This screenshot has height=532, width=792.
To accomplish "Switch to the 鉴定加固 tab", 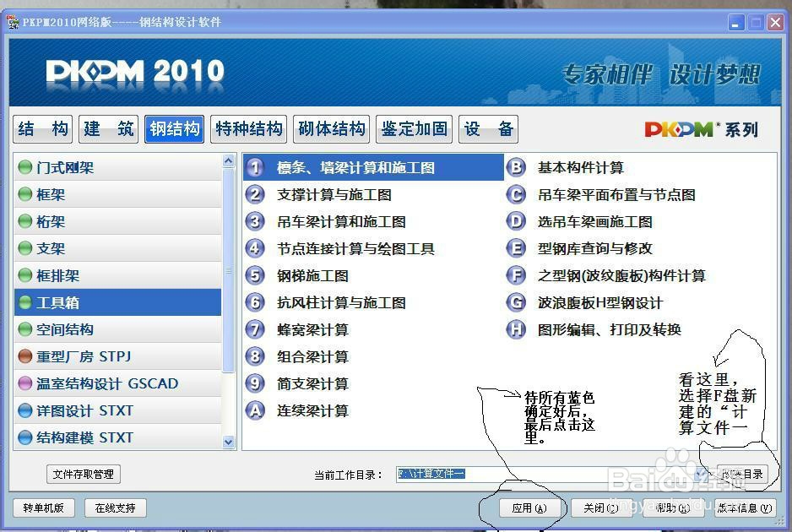I will coord(415,129).
